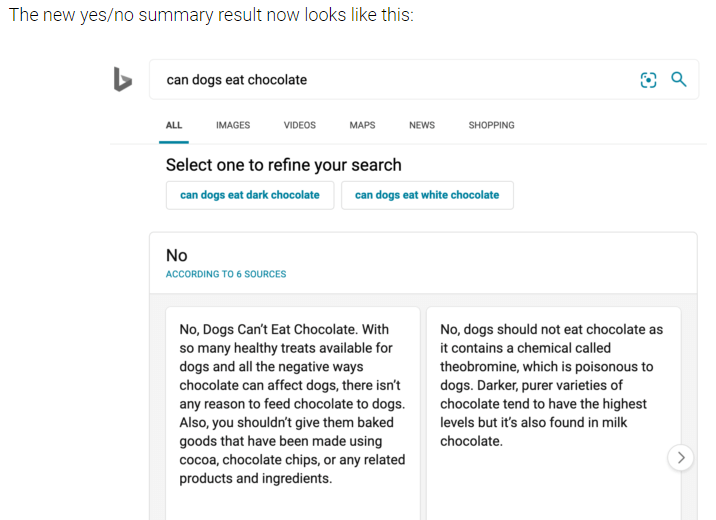716x520 pixels.
Task: Open According to 6 Sources link
Action: pos(226,274)
